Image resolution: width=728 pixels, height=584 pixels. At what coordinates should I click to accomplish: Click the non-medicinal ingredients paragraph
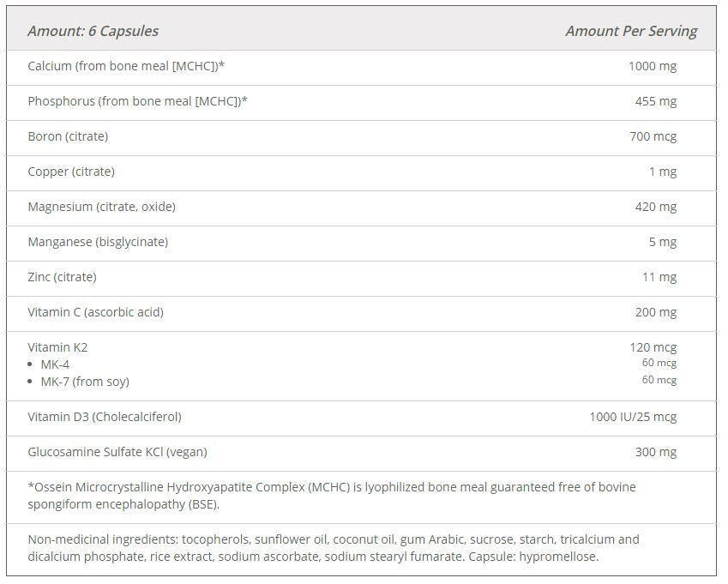point(334,548)
